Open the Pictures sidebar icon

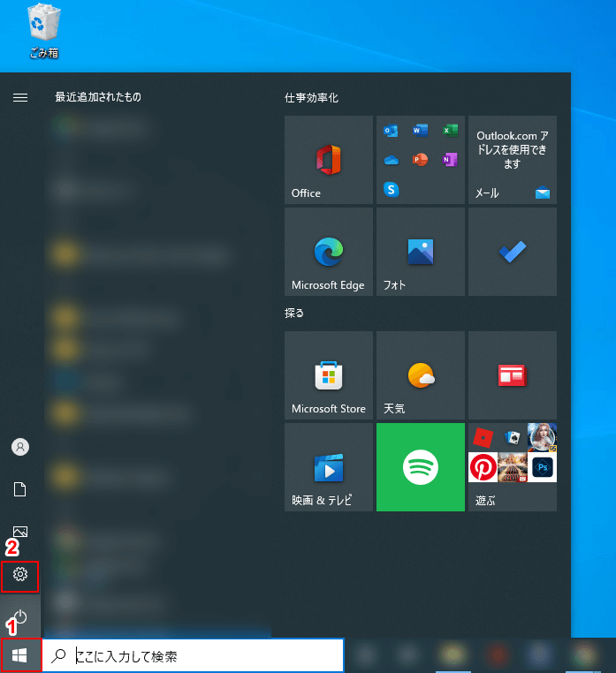(20, 532)
